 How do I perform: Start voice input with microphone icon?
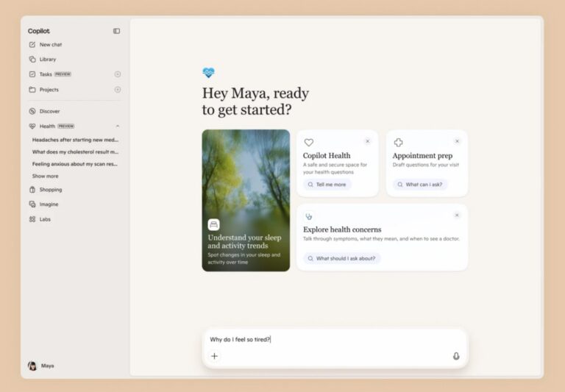click(x=456, y=356)
